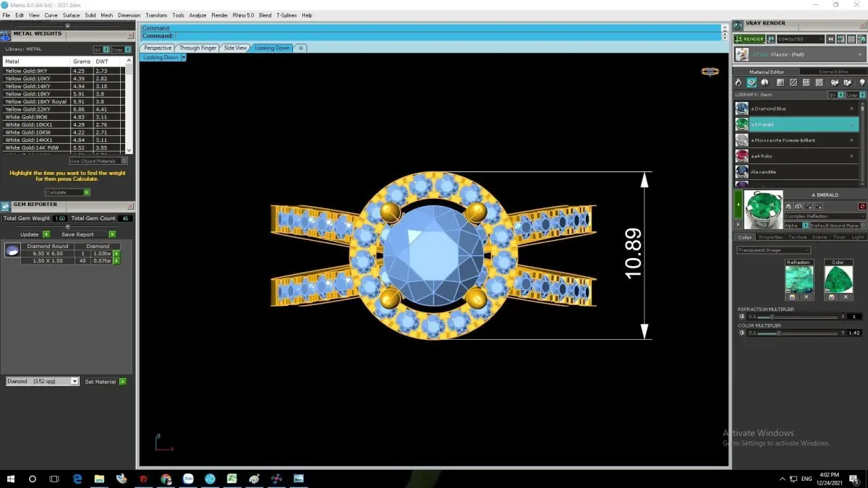Close the Metal Weights panel
The width and height of the screenshot is (868, 488).
(x=130, y=35)
